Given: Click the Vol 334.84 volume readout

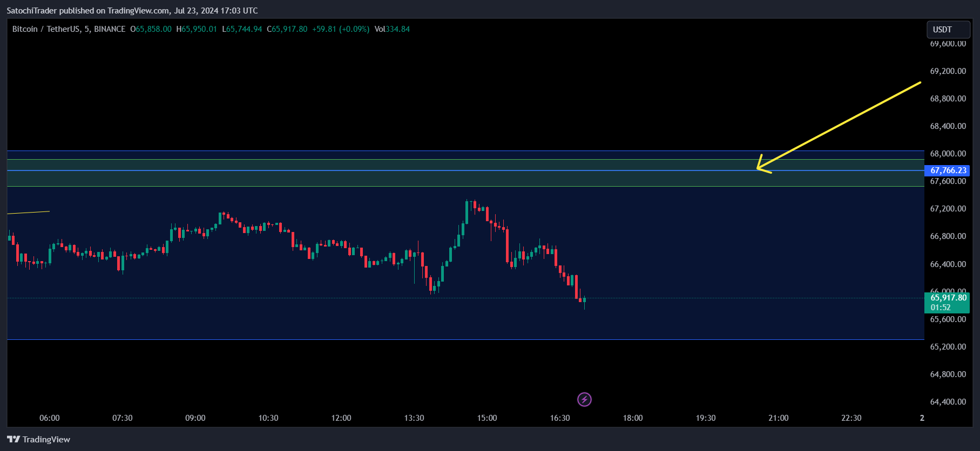Looking at the screenshot, I should pos(392,29).
